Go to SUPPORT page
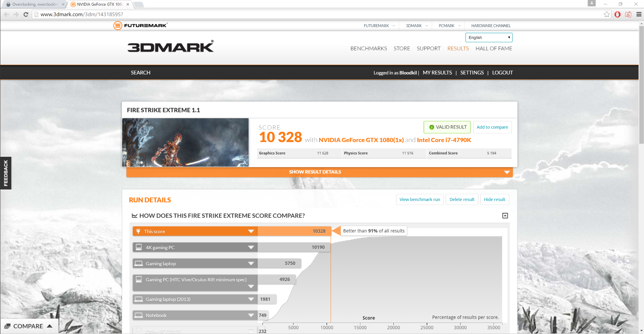 coord(429,49)
